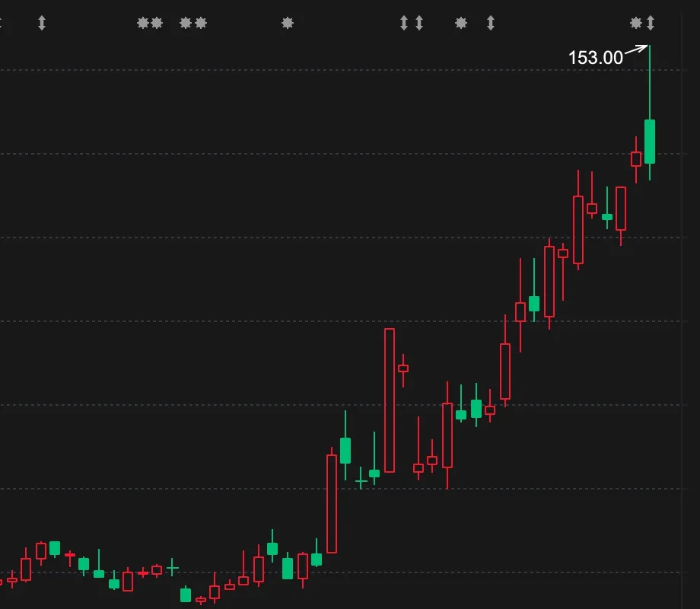The height and width of the screenshot is (609, 700).
Task: Click the second starburst marker in the first pair
Action: tap(157, 23)
